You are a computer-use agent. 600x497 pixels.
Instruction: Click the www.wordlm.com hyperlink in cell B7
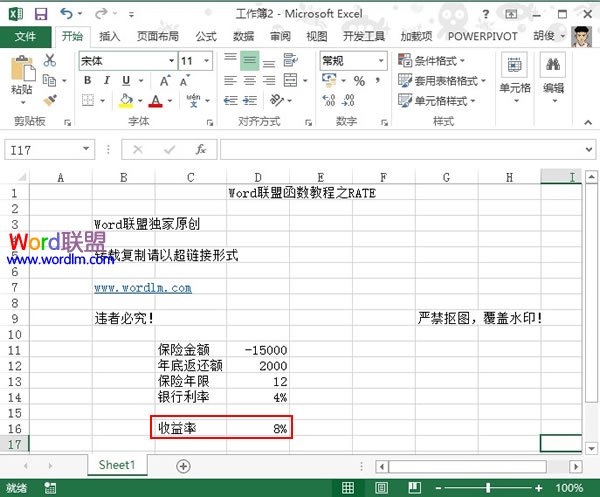(x=143, y=288)
